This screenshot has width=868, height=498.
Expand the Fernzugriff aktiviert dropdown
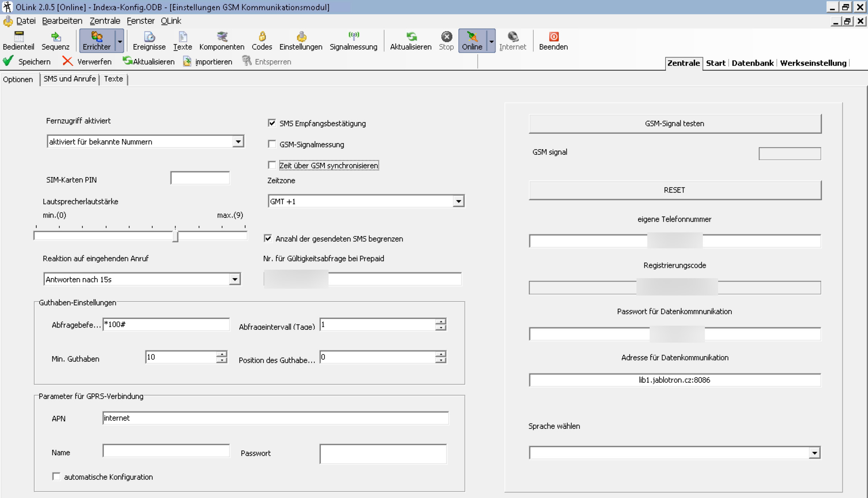coord(238,141)
